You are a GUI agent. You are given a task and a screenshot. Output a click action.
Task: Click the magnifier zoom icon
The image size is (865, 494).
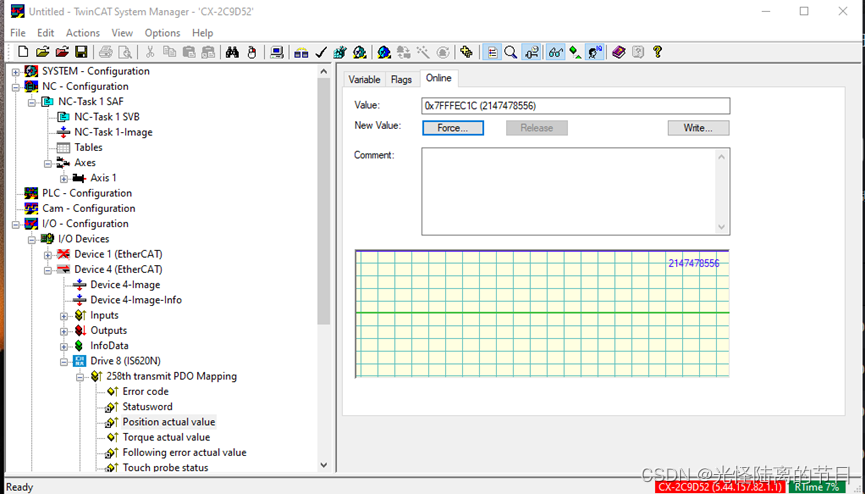click(x=511, y=52)
